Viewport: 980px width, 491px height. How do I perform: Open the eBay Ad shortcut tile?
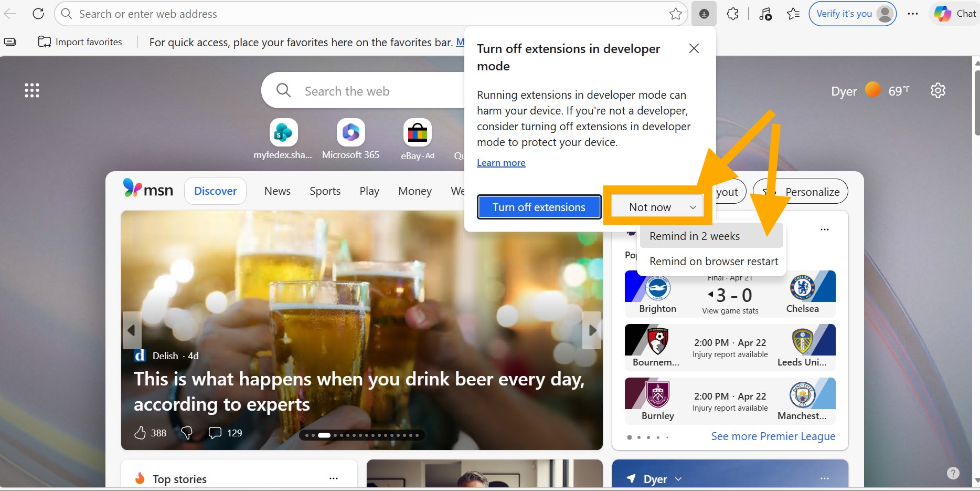pyautogui.click(x=418, y=139)
